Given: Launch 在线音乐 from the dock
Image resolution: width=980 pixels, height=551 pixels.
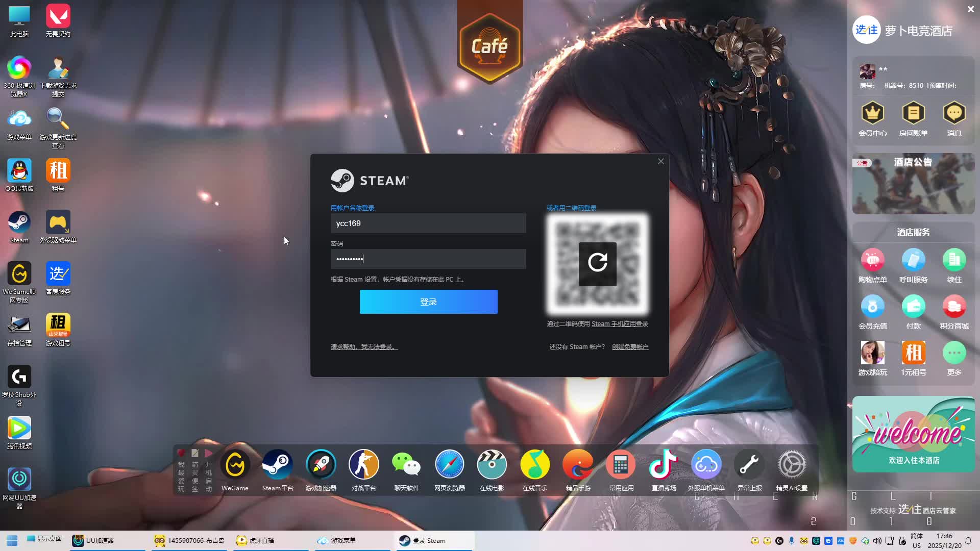Looking at the screenshot, I should pyautogui.click(x=534, y=465).
